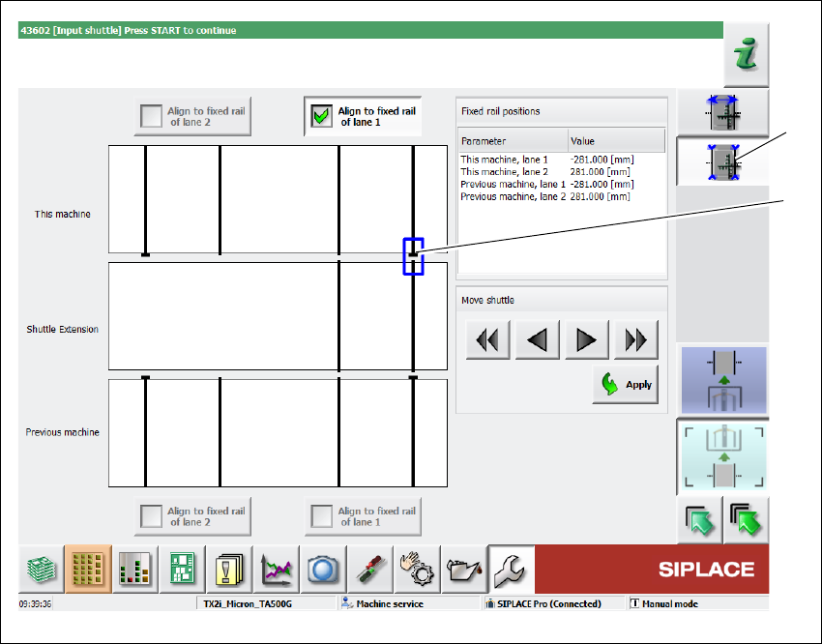Click the stacked-windows green arrow navigation icon

point(746,520)
